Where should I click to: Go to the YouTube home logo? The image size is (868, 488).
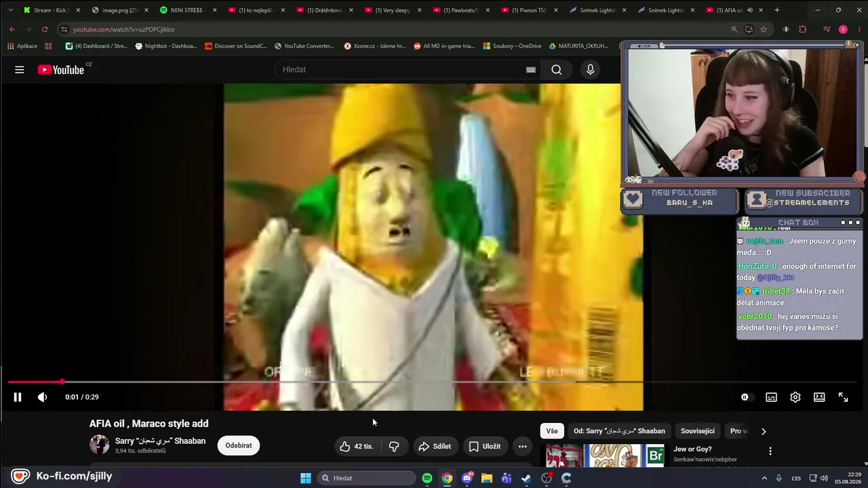point(61,70)
